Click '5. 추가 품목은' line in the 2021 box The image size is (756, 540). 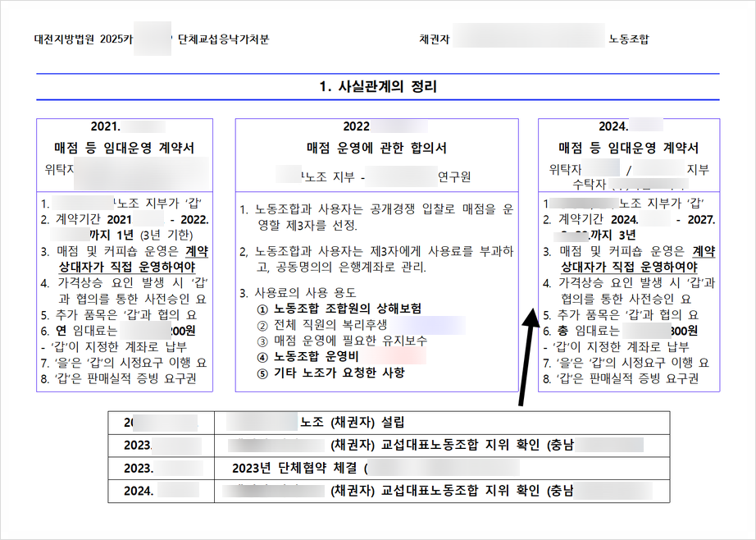tap(119, 315)
